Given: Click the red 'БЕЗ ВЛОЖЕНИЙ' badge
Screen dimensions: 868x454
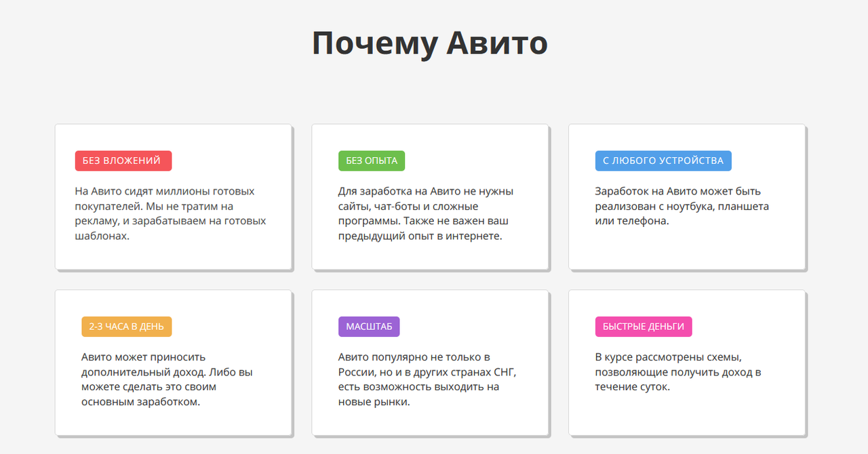Looking at the screenshot, I should [x=123, y=161].
